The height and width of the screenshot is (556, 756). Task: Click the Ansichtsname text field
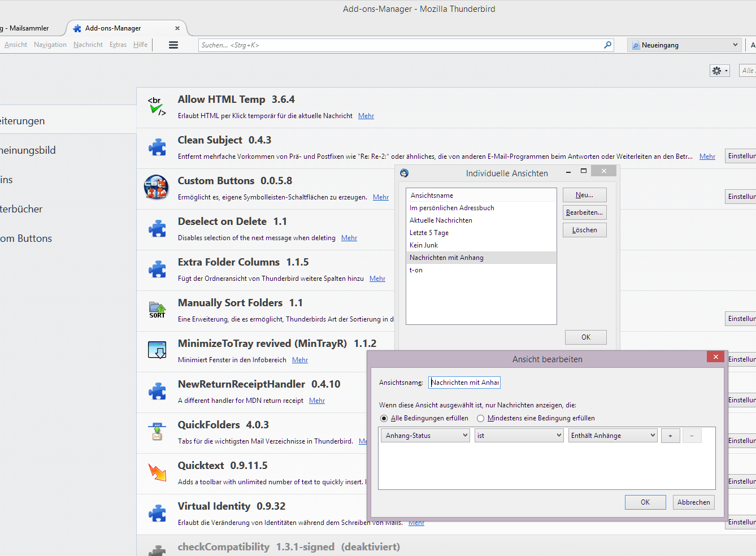(x=464, y=383)
